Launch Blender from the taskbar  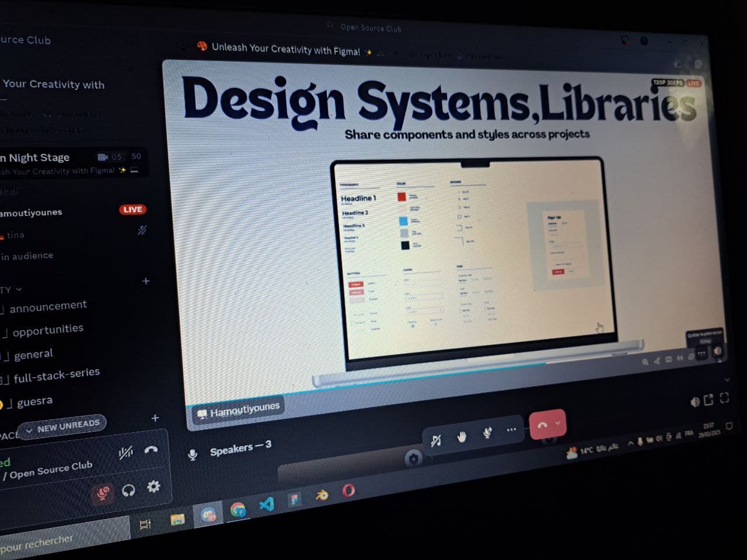click(x=322, y=495)
